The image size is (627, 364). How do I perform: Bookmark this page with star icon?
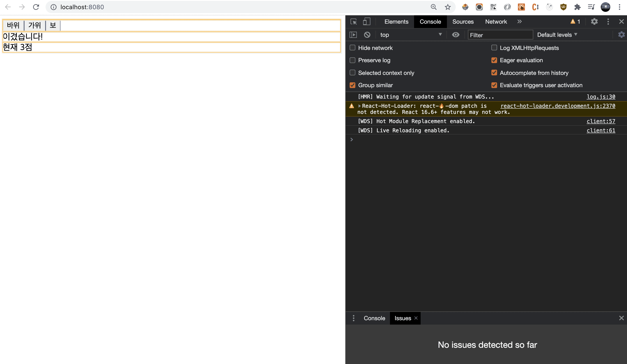(448, 7)
